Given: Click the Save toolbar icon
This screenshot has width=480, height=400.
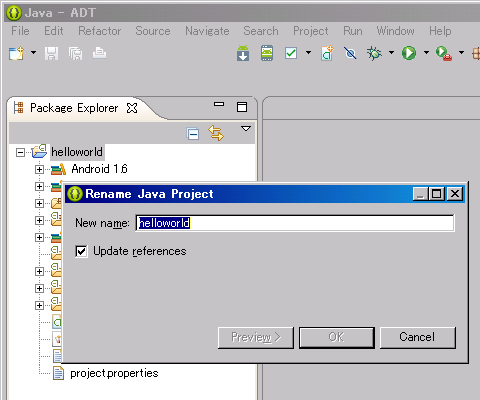Looking at the screenshot, I should click(x=52, y=53).
